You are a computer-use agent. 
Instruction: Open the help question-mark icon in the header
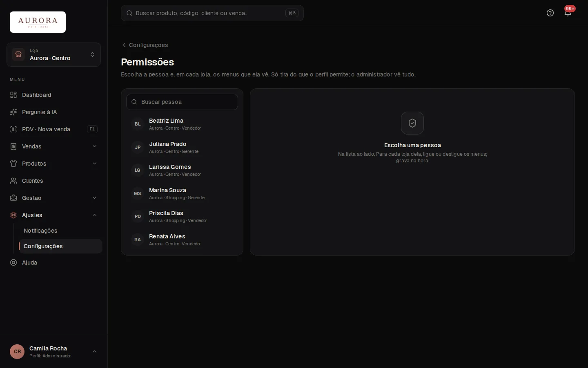pyautogui.click(x=550, y=13)
